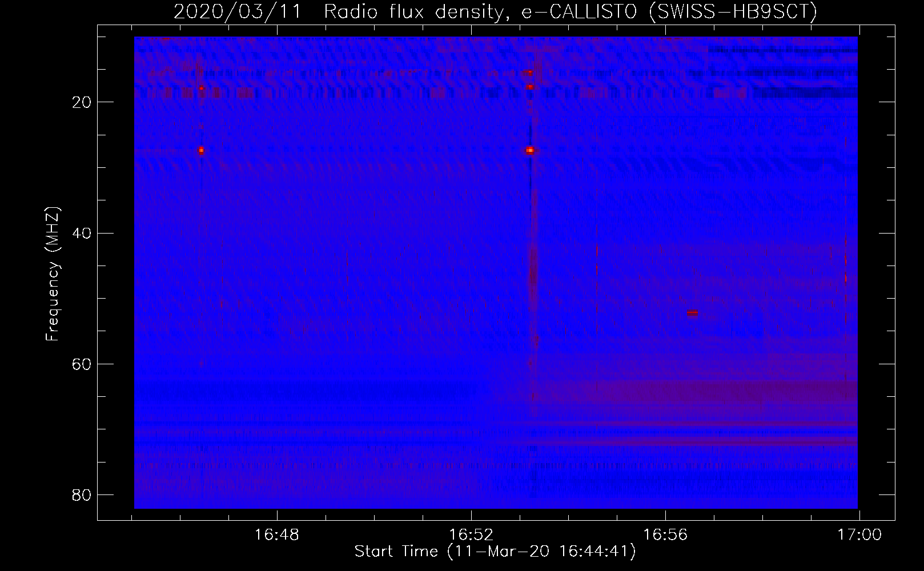924x571 pixels.
Task: Select the 17:00 time tick label
Action: coord(859,535)
